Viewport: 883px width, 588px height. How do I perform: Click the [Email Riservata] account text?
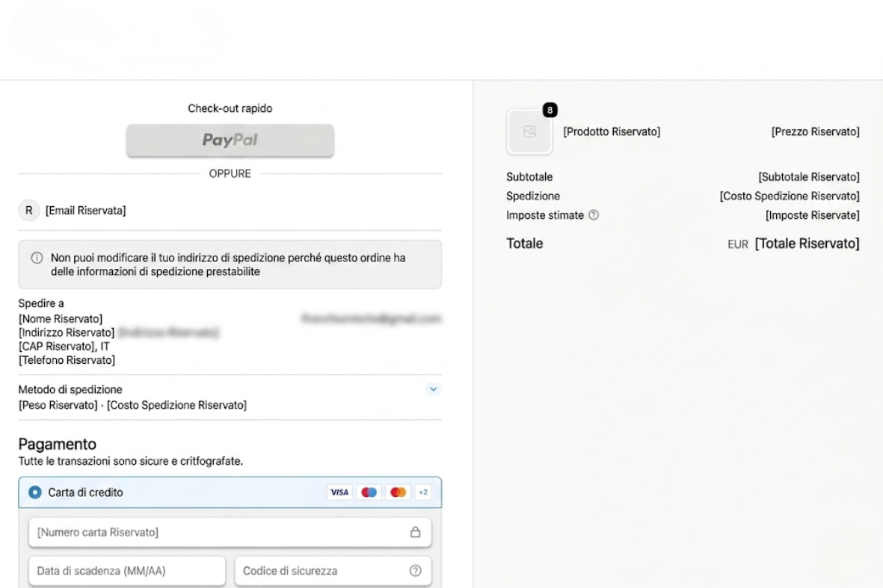click(86, 211)
